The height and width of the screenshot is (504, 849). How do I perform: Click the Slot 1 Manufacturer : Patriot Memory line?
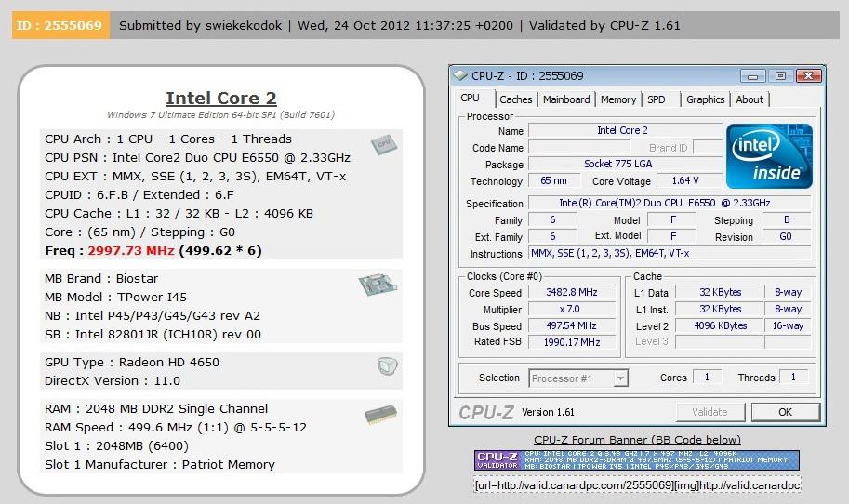pos(160,465)
